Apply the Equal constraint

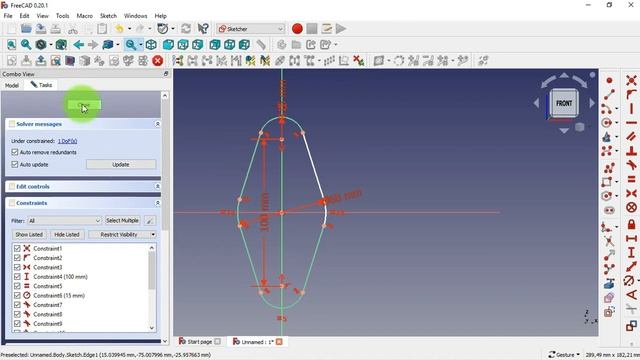point(631,179)
